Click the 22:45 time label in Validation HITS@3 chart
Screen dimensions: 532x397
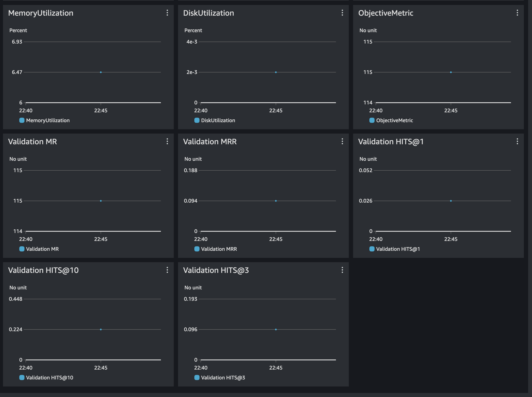click(x=276, y=368)
